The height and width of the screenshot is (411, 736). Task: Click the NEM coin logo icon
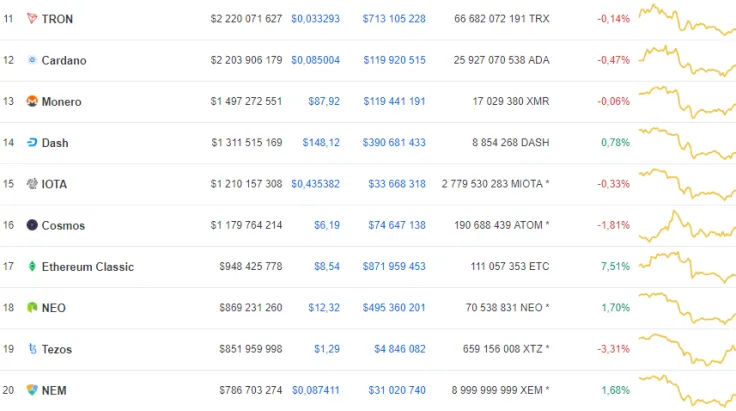pos(32,390)
